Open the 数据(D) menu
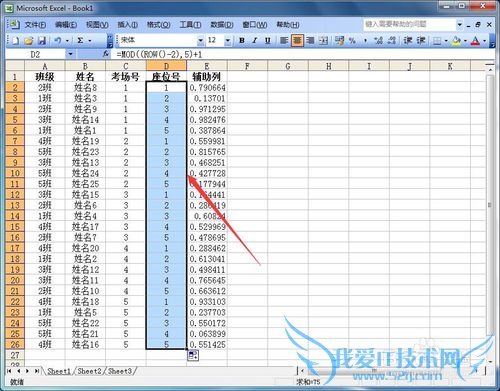The height and width of the screenshot is (391, 500). click(222, 25)
